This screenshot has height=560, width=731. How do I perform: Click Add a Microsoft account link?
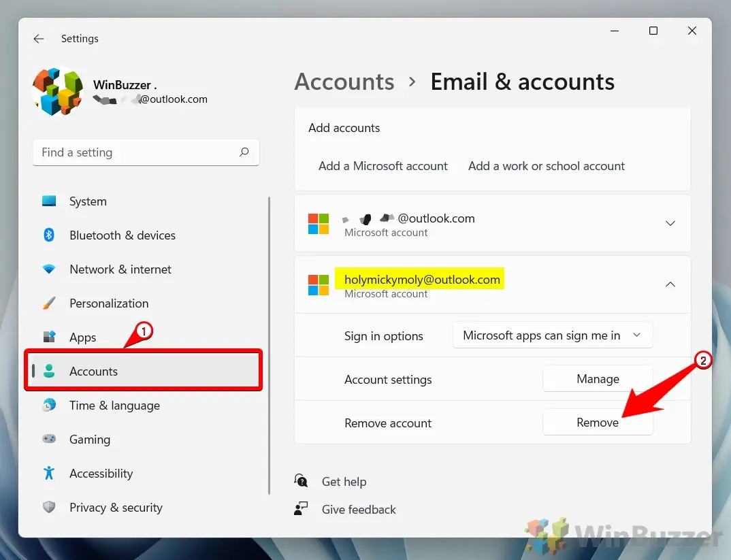point(383,166)
